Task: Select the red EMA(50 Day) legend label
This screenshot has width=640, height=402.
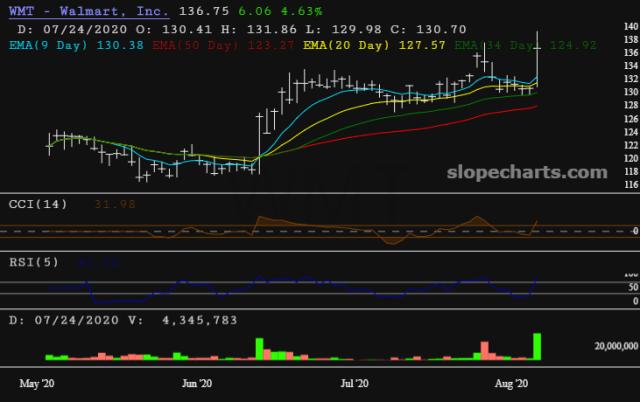Action: [x=223, y=45]
